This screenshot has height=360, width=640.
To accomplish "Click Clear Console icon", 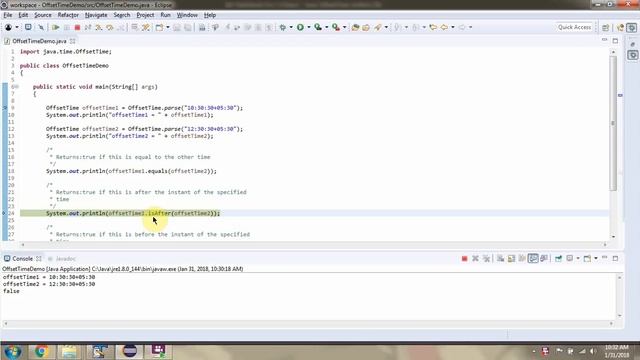I will point(500,258).
